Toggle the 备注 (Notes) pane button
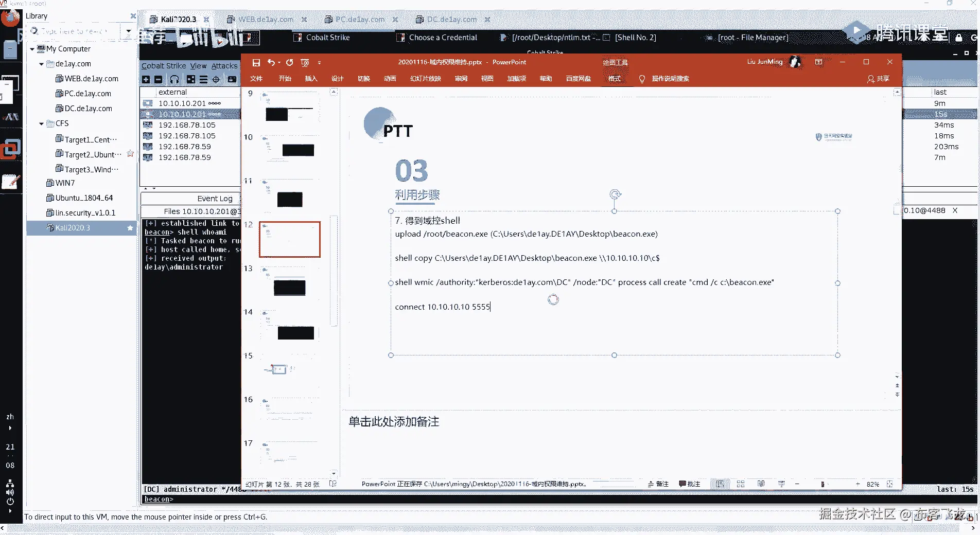This screenshot has height=535, width=980. [x=658, y=484]
